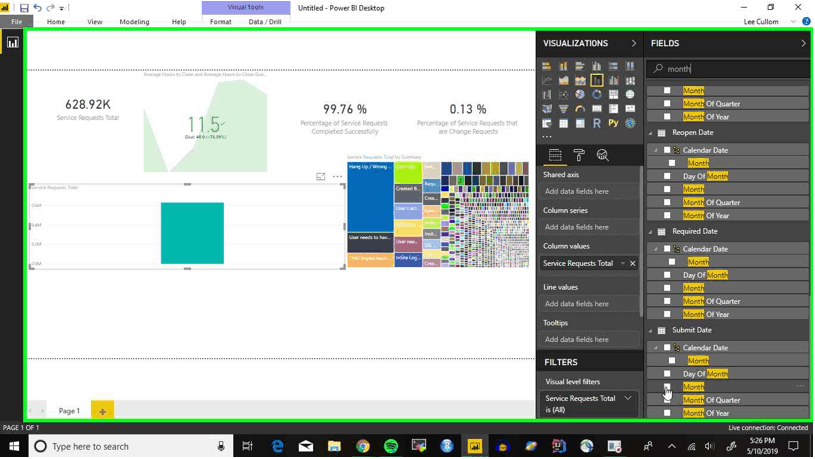
Task: Pick the Slicer visual
Action: point(546,123)
